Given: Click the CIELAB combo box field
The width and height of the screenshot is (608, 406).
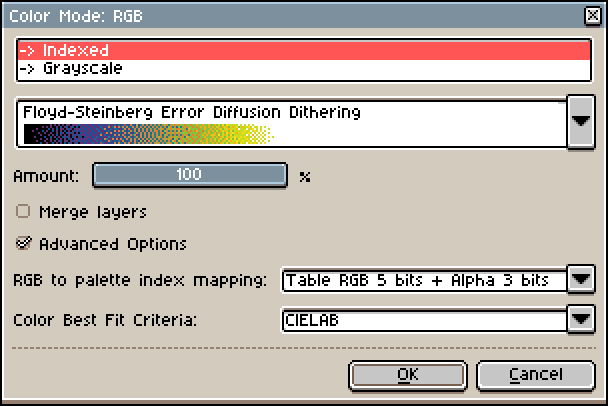Looking at the screenshot, I should coord(424,320).
